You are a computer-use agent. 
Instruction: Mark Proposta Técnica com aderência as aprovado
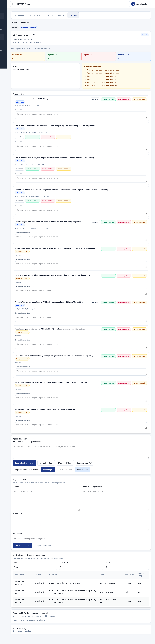point(108,303)
